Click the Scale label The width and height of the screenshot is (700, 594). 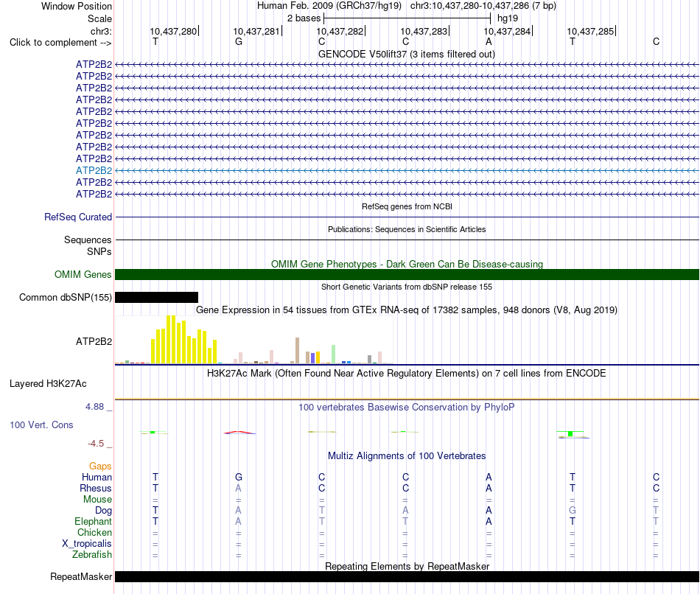point(99,18)
